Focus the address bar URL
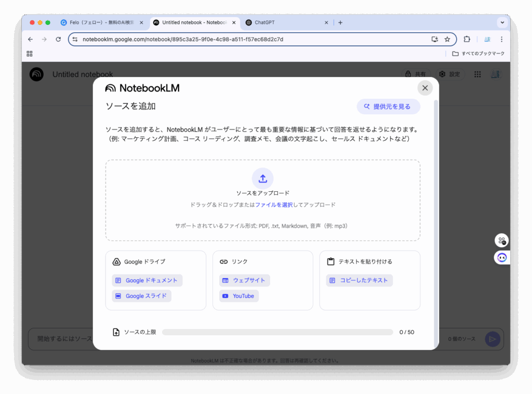The image size is (532, 394). pos(183,40)
